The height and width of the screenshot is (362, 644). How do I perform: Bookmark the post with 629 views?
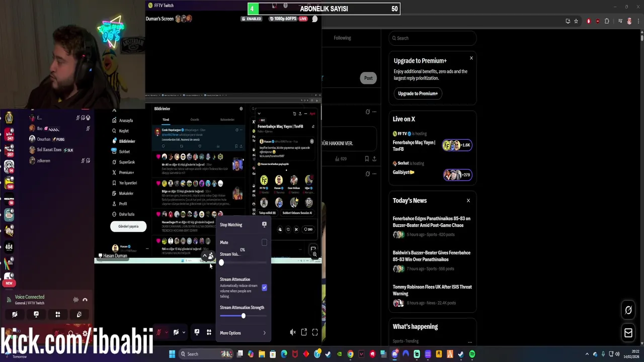coord(367,159)
